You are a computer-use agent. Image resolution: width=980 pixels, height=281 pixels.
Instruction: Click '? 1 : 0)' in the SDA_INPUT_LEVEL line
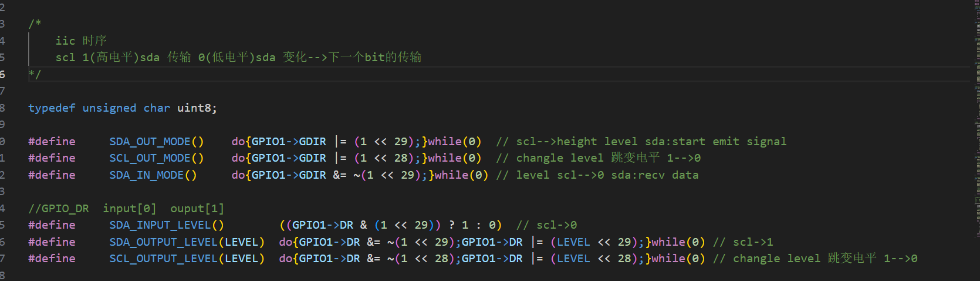pos(475,225)
